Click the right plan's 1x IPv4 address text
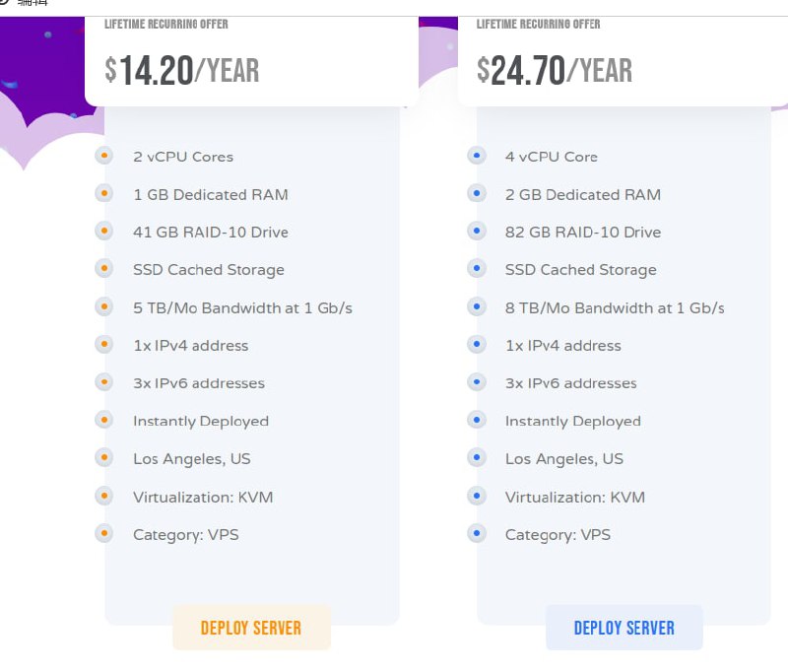Screen dimensions: 788x672 click(x=563, y=346)
